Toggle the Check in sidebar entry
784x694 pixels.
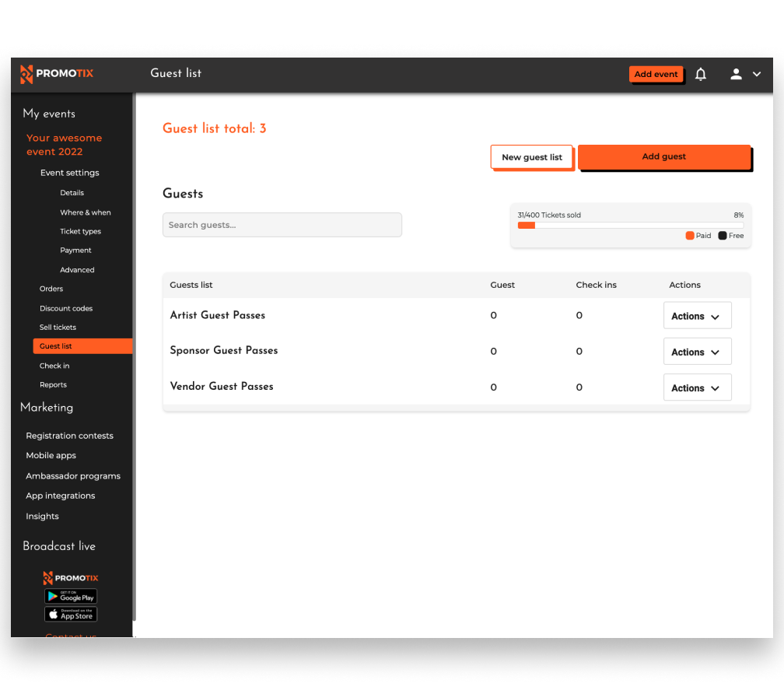pyautogui.click(x=54, y=366)
